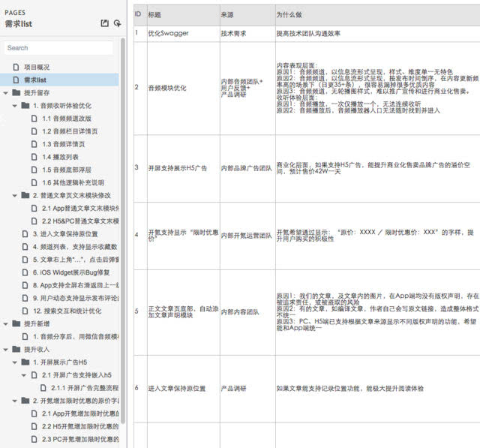Collapse the 2.1 开屏广告支持嵌入h5 arrow
Screen dimensions: 480x448
(x=24, y=374)
